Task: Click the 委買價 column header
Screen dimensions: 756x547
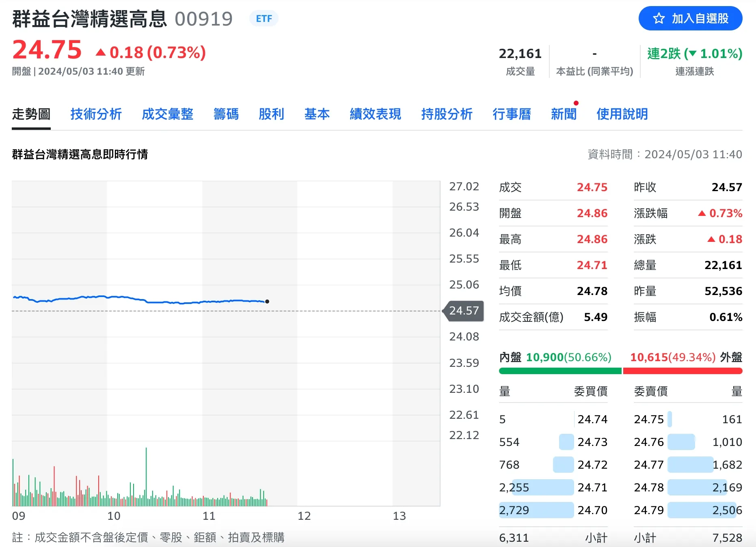Action: click(x=591, y=391)
